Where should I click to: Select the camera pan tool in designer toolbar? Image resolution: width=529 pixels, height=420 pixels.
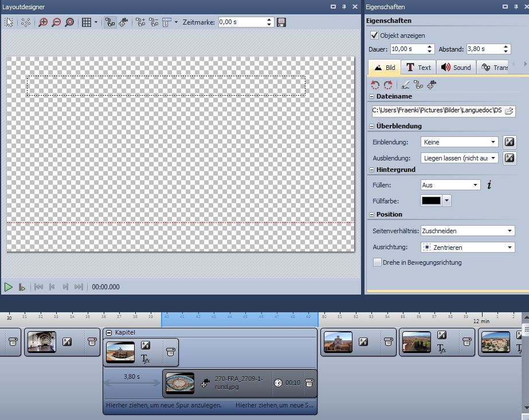pyautogui.click(x=123, y=22)
